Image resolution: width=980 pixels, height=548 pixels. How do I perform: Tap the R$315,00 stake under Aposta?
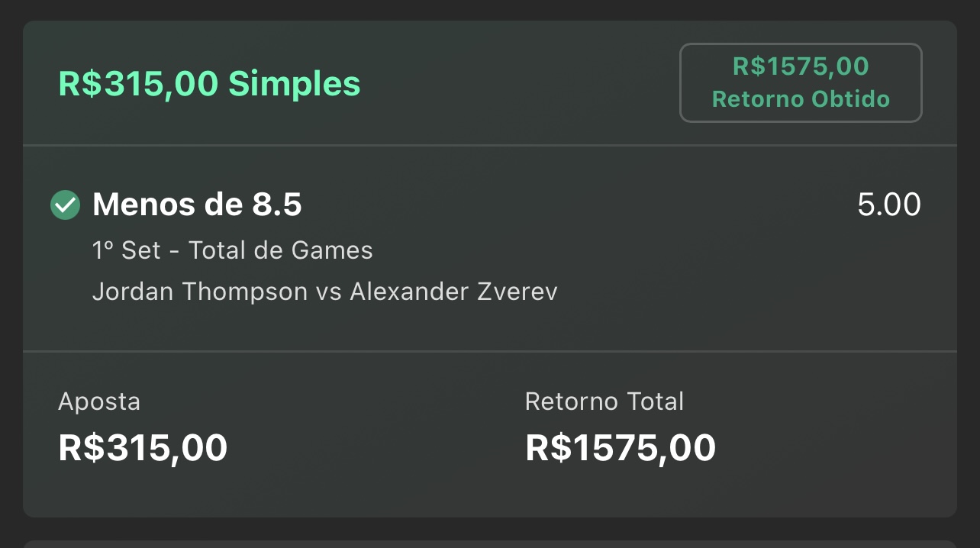coord(143,448)
